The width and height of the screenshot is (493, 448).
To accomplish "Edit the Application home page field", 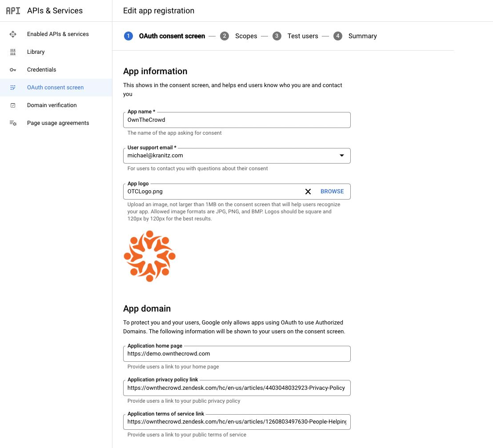I will coord(236,354).
